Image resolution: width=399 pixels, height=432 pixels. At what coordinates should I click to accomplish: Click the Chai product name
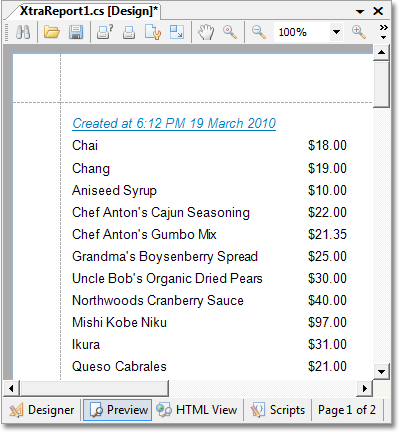pyautogui.click(x=85, y=145)
